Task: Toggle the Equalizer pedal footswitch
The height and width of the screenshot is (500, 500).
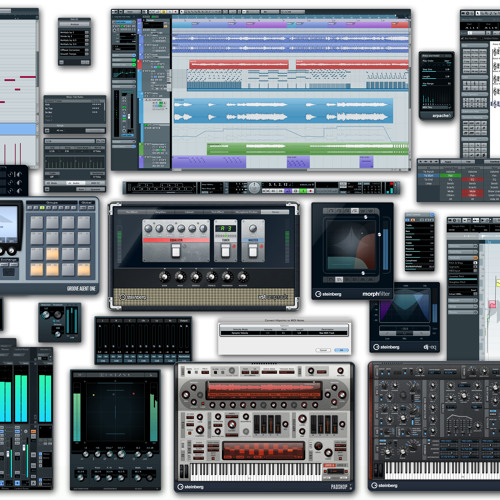Action: 176,251
